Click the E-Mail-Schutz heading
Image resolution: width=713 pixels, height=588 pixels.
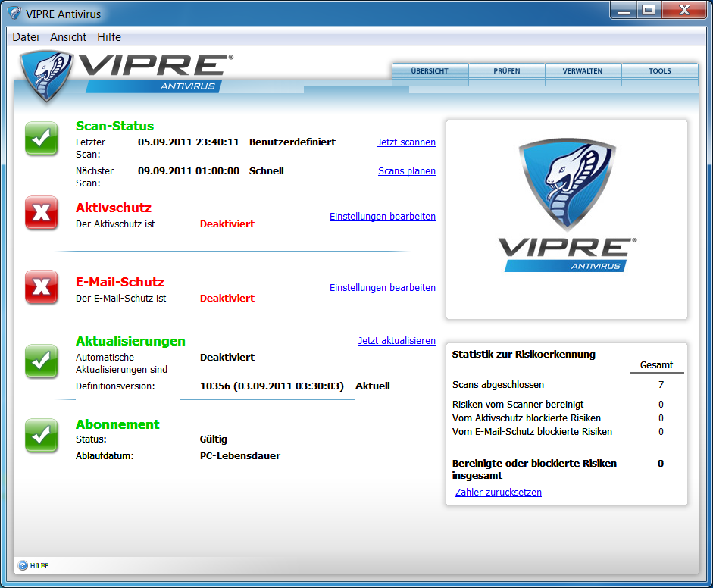[120, 282]
